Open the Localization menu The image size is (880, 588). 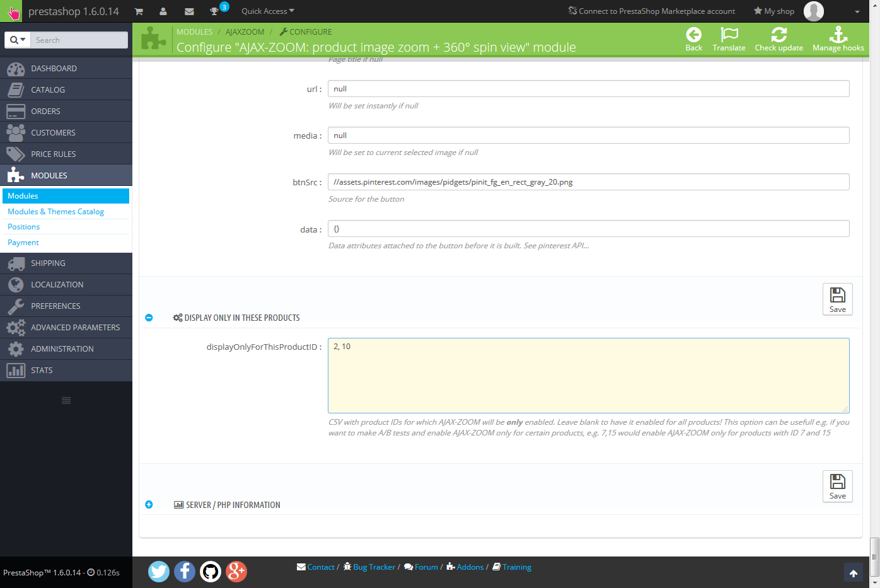(66, 284)
